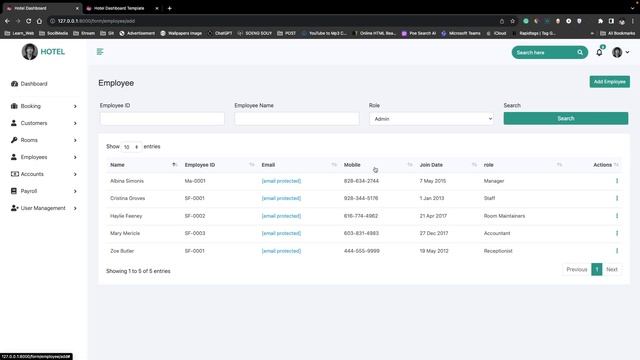This screenshot has height=360, width=640.
Task: Open the notifications bell
Action: tap(599, 52)
